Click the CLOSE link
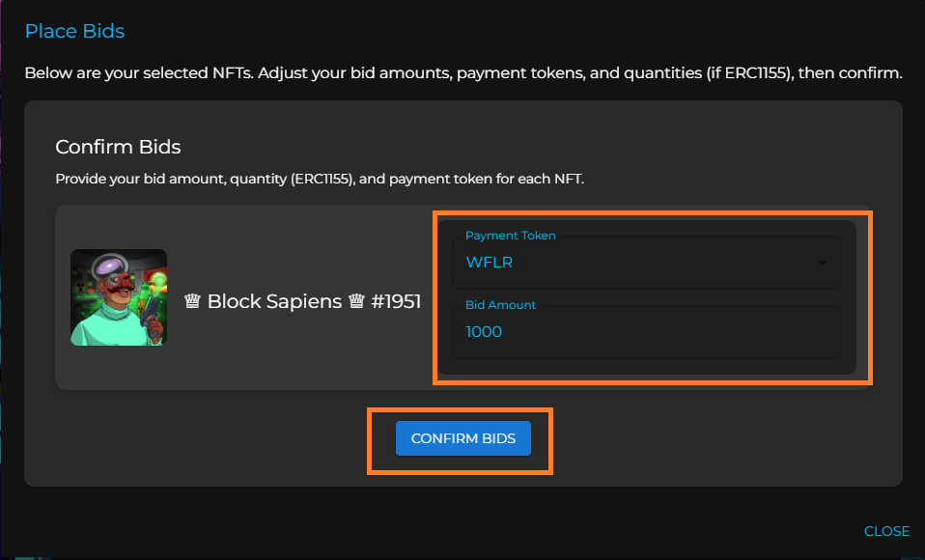Screen dimensions: 925x560 [885, 531]
